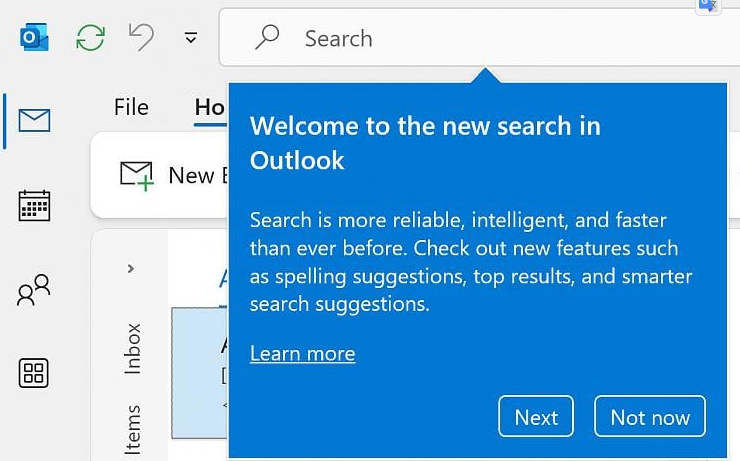Select the highlighted email in message list
Viewport: 740px width, 461px height.
[200, 372]
